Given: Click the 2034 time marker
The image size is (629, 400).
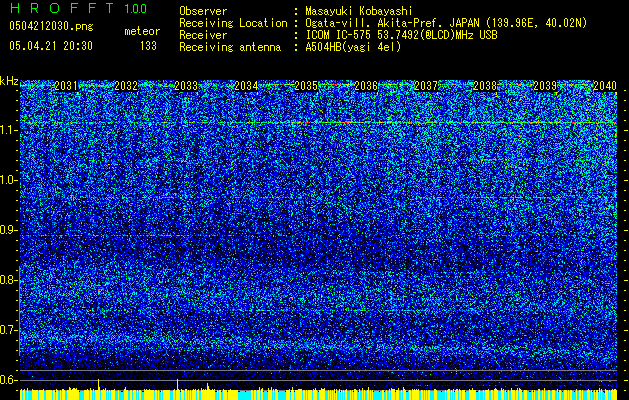Looking at the screenshot, I should pyautogui.click(x=246, y=86).
